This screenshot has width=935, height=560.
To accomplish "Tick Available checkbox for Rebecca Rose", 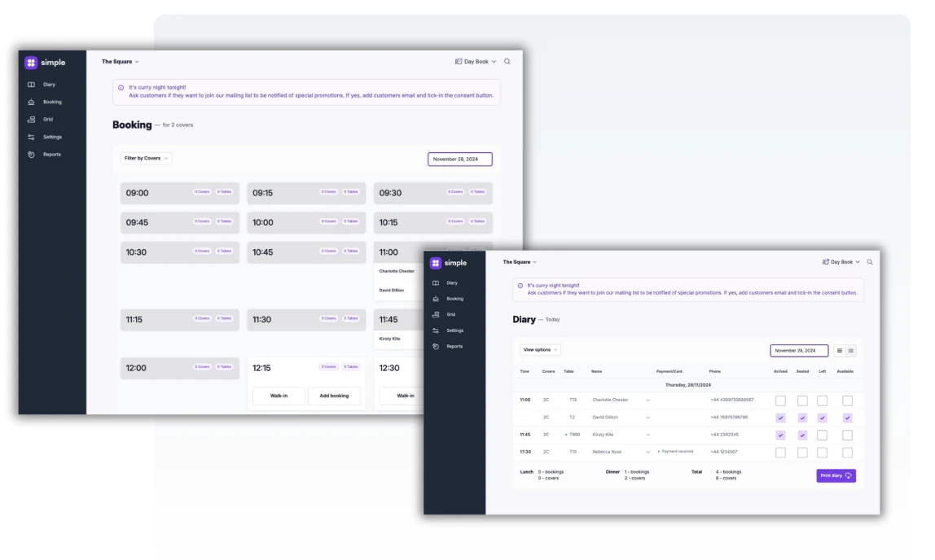I will (x=847, y=453).
